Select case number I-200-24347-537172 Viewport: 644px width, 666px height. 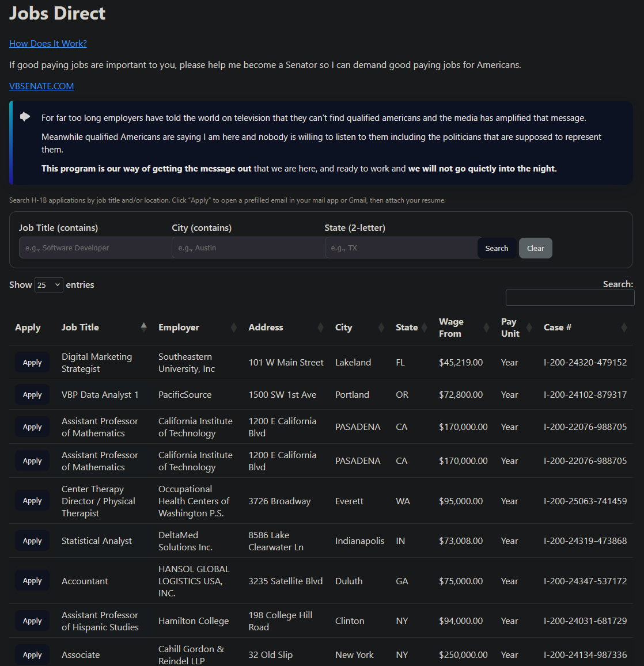point(585,581)
